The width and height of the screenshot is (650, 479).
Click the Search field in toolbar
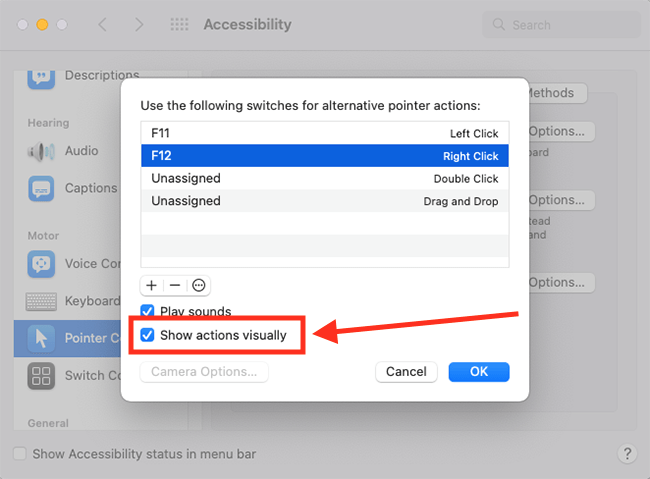click(561, 25)
